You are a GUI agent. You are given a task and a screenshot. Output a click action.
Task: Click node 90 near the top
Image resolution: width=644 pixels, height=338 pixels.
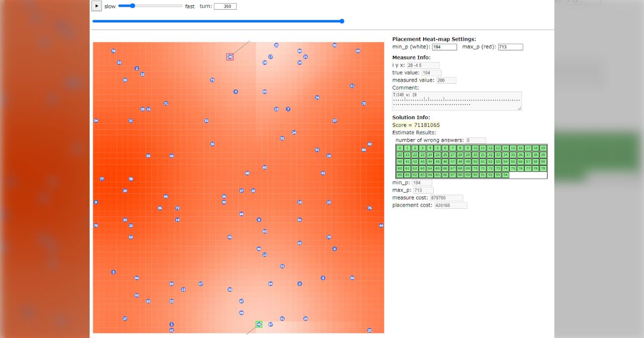[x=334, y=45]
